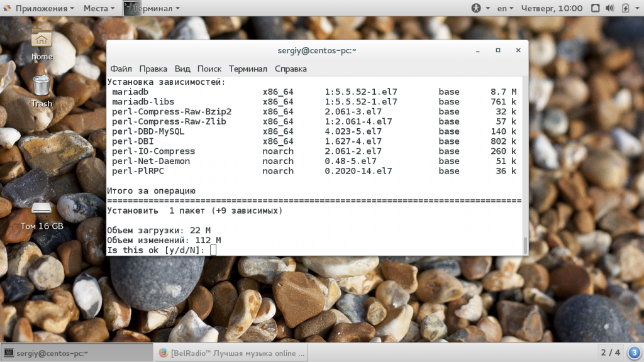
Task: Click the accessibility icon in top panel
Action: (x=476, y=8)
